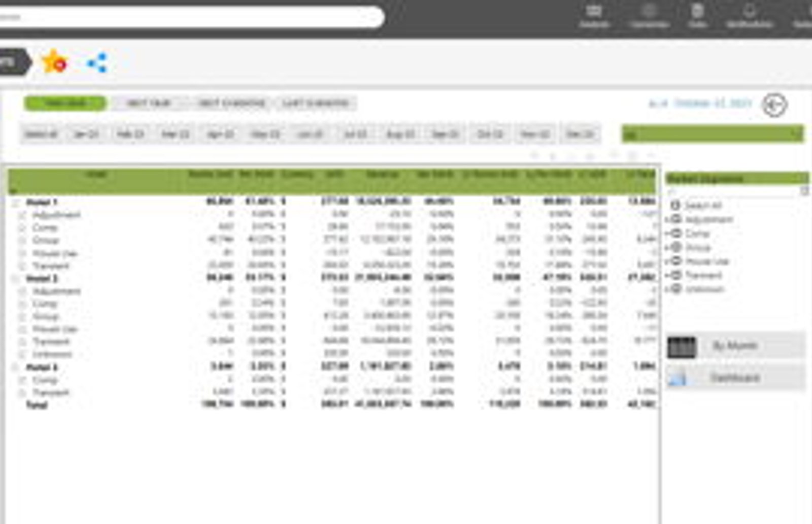Select the Oct month tab
The image size is (812, 524).
click(490, 134)
